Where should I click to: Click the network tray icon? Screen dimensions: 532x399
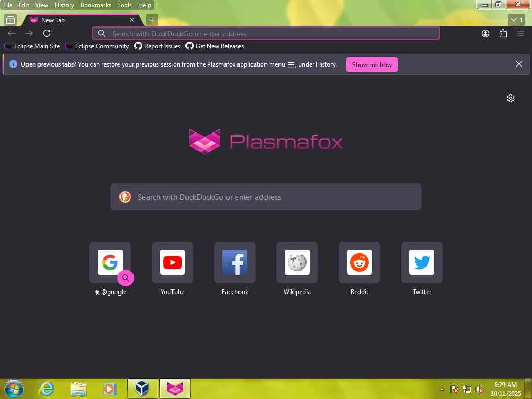[x=467, y=390]
